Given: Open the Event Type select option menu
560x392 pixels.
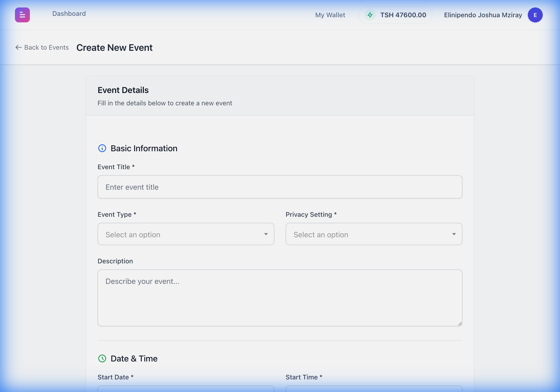Looking at the screenshot, I should [x=186, y=234].
